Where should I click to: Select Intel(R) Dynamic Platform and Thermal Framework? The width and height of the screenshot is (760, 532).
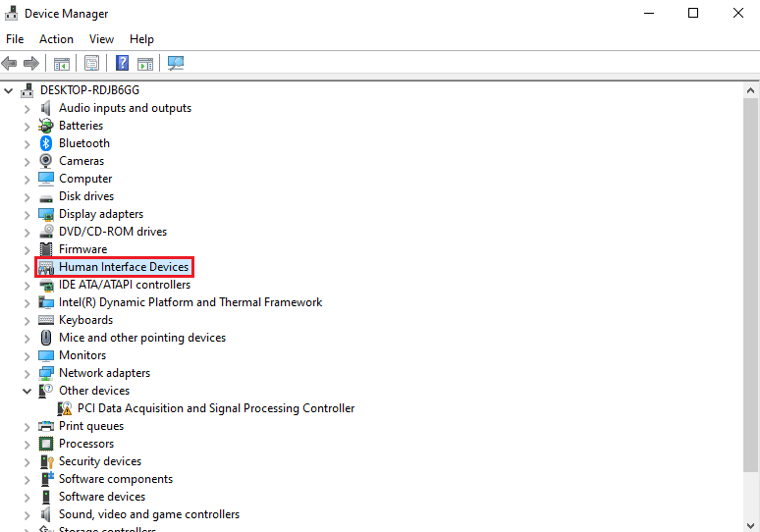point(190,302)
